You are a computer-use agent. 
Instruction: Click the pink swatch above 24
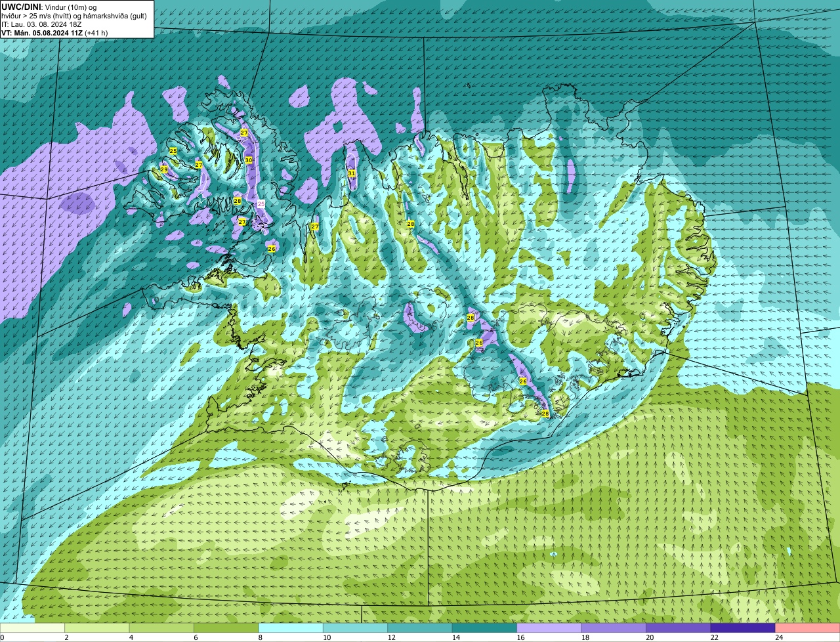[808, 628]
